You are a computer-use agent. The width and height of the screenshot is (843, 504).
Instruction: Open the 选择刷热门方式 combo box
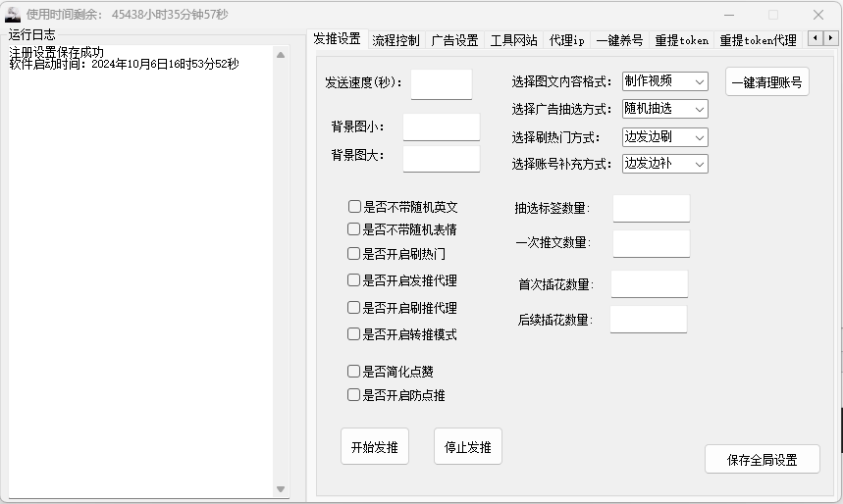[664, 137]
